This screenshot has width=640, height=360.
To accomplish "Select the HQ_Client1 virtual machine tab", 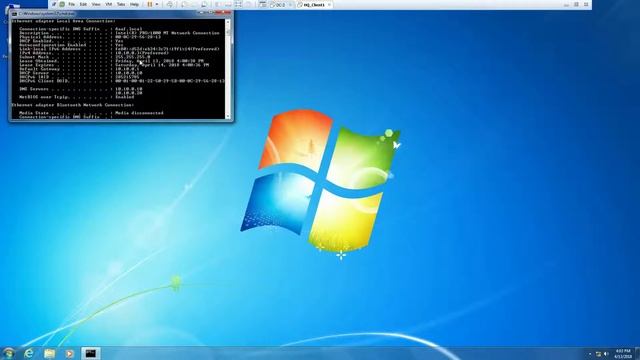I will pyautogui.click(x=314, y=5).
